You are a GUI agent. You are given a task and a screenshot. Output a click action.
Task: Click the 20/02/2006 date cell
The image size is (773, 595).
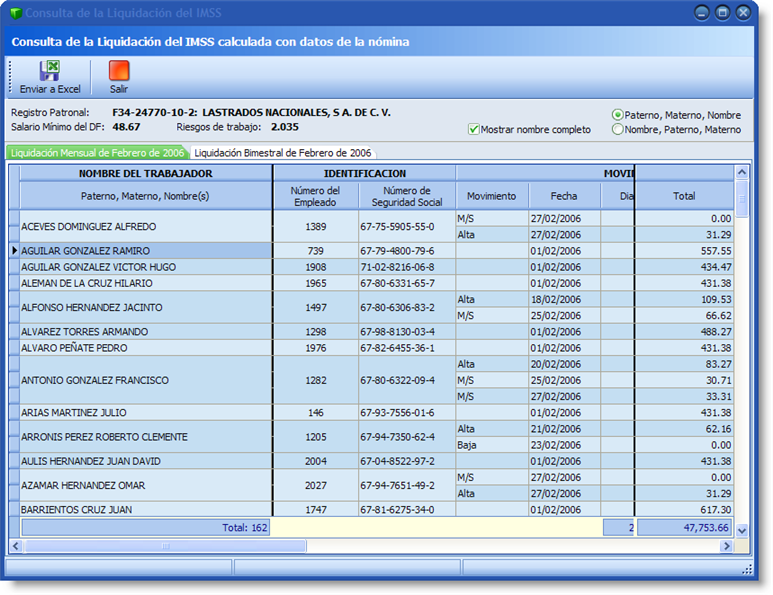coord(565,364)
